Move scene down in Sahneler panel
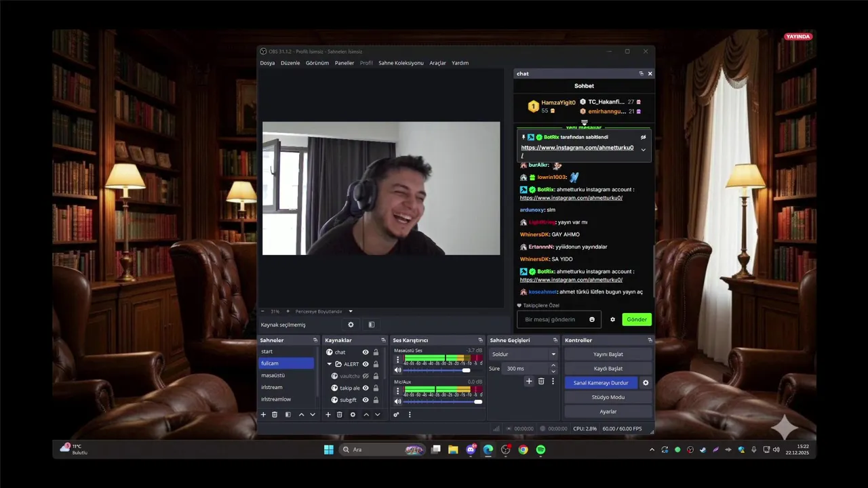 (x=313, y=414)
